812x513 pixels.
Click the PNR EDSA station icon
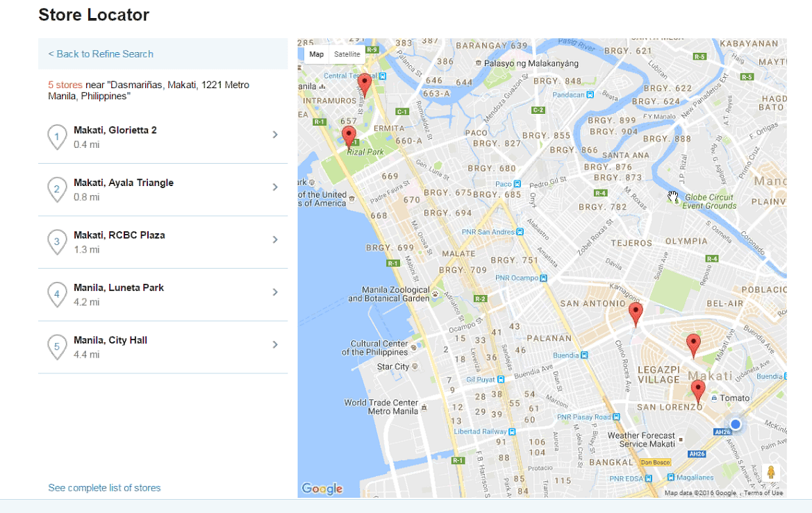[x=648, y=479]
